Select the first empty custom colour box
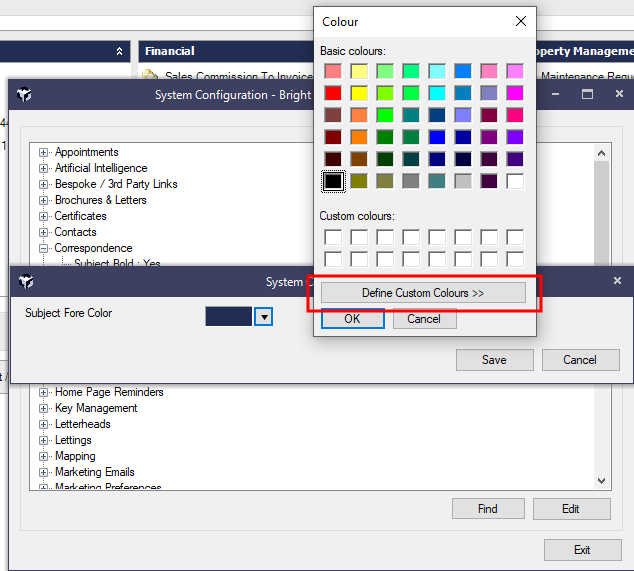Screen dimensions: 634x571 pos(333,237)
